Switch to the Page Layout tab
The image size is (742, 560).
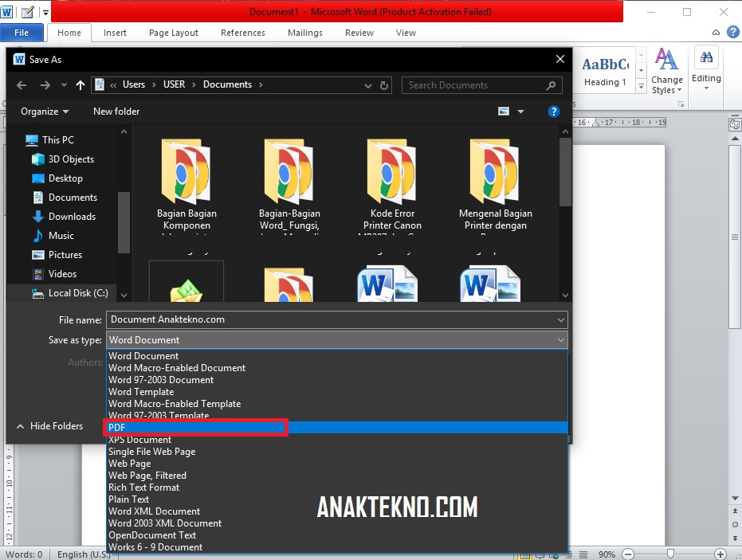click(173, 33)
